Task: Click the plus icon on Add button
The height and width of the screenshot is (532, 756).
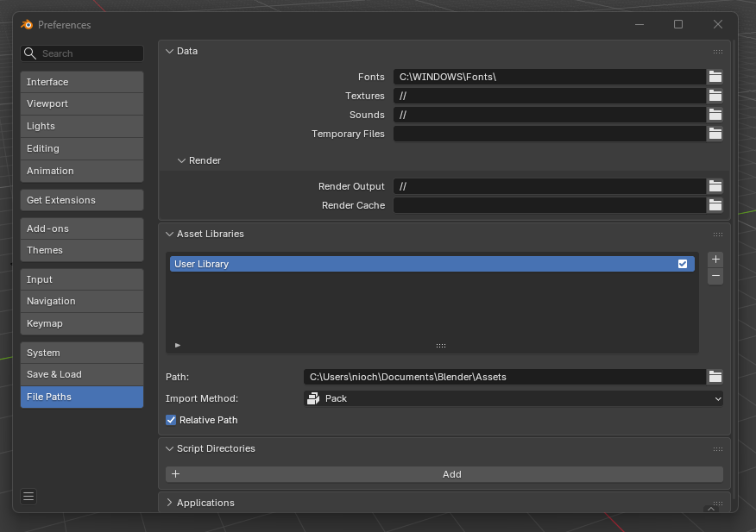Action: [176, 474]
